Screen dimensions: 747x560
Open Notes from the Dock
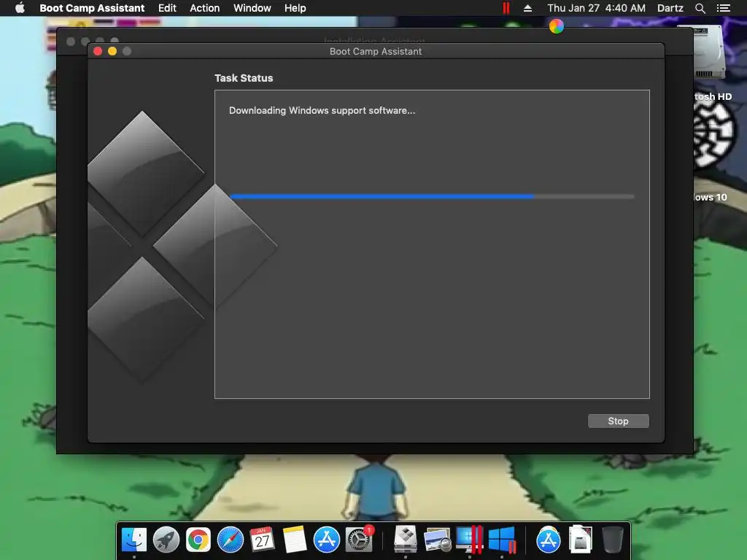click(295, 540)
